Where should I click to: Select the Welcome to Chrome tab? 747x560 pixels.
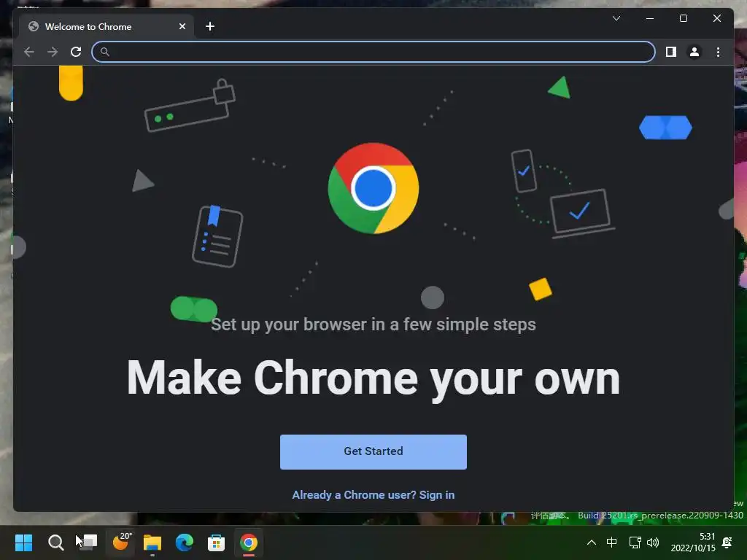click(106, 27)
